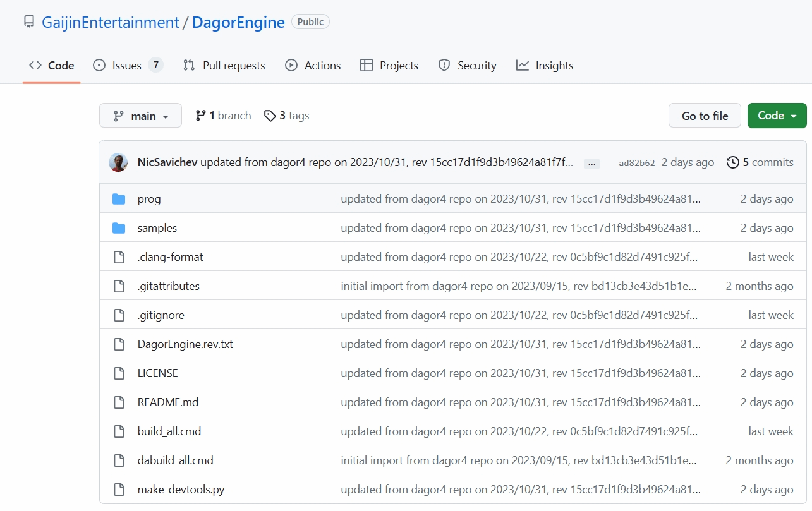Open the NicSavichev author link
The image size is (812, 511).
pos(167,162)
